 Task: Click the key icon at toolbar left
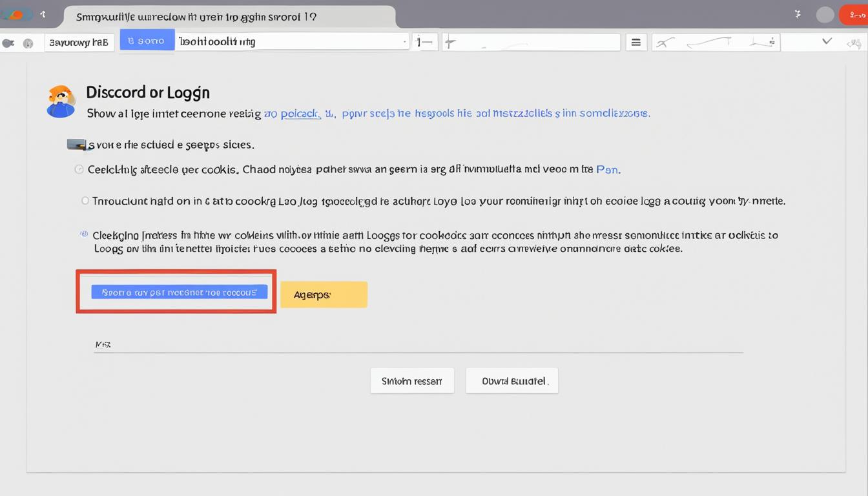pyautogui.click(x=8, y=43)
